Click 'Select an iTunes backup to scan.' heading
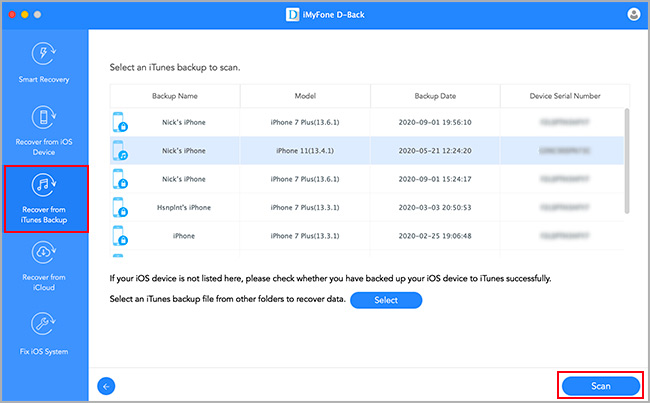The height and width of the screenshot is (403, 650). [x=175, y=67]
